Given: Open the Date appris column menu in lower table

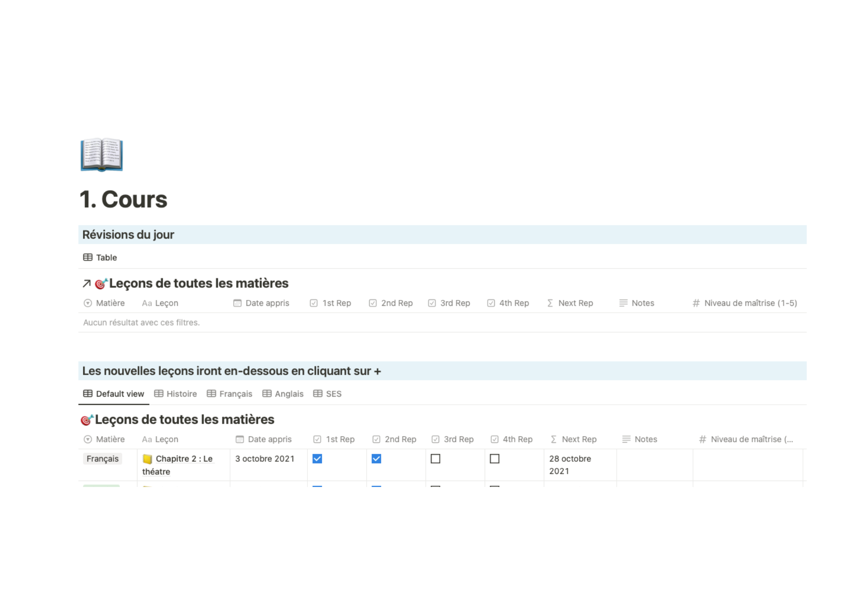Looking at the screenshot, I should coord(264,440).
